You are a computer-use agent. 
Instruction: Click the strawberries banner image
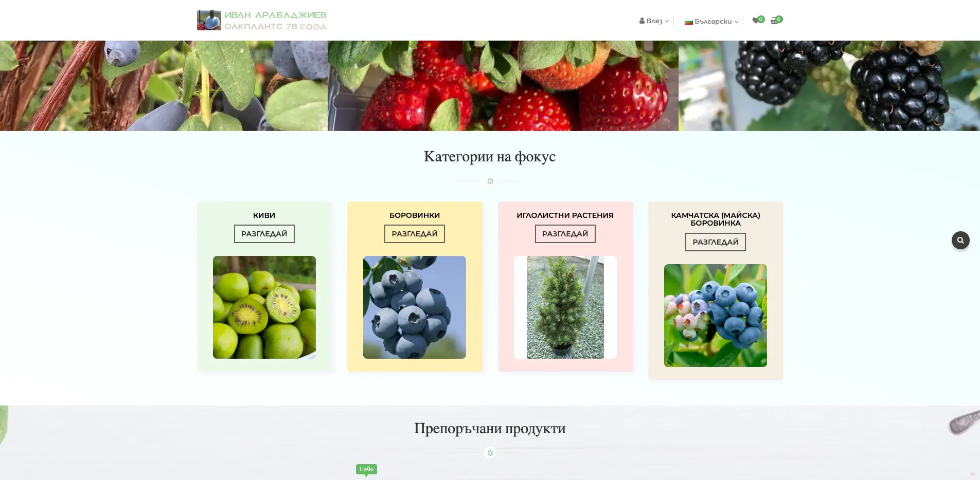tap(503, 86)
